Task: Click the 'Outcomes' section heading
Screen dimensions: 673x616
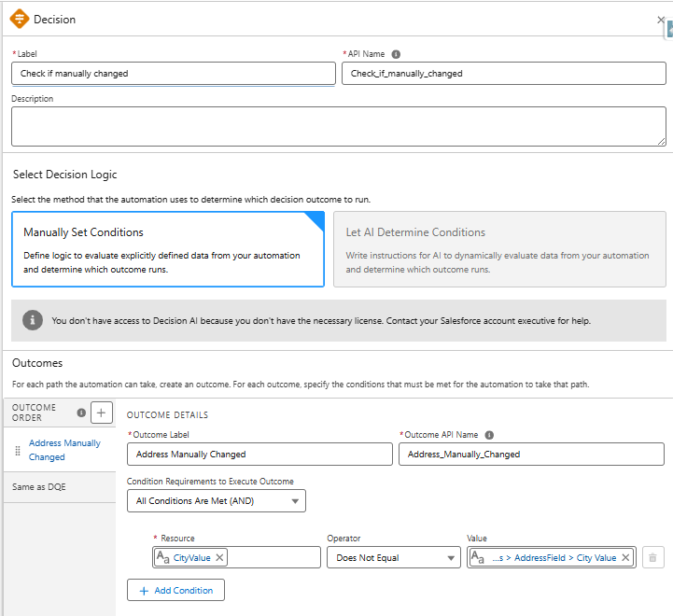Action: point(37,363)
